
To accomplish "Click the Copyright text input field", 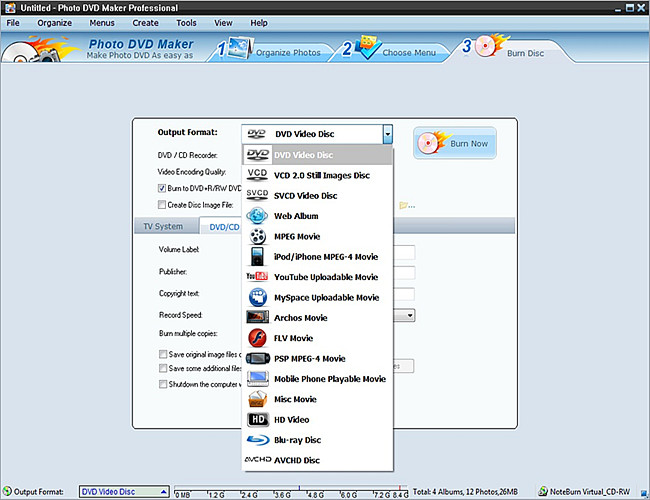I will pos(404,294).
